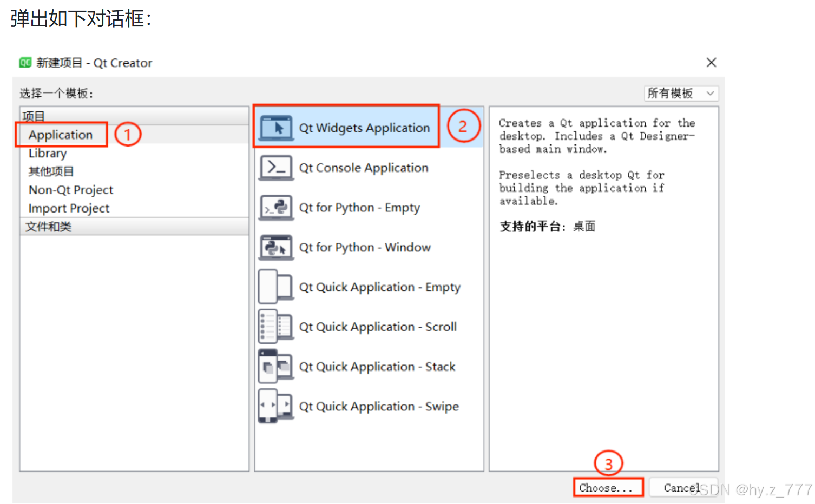The height and width of the screenshot is (504, 815).
Task: Select the Application project category
Action: pos(61,135)
